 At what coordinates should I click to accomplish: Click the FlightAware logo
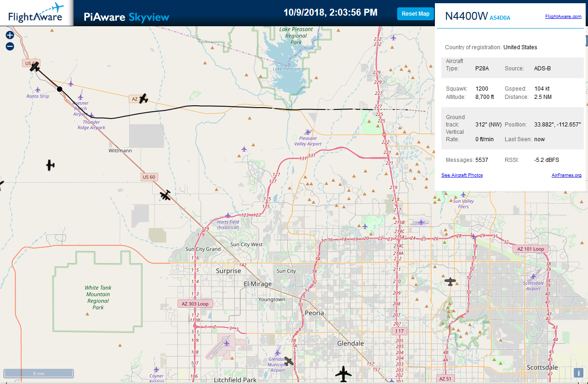pyautogui.click(x=36, y=13)
